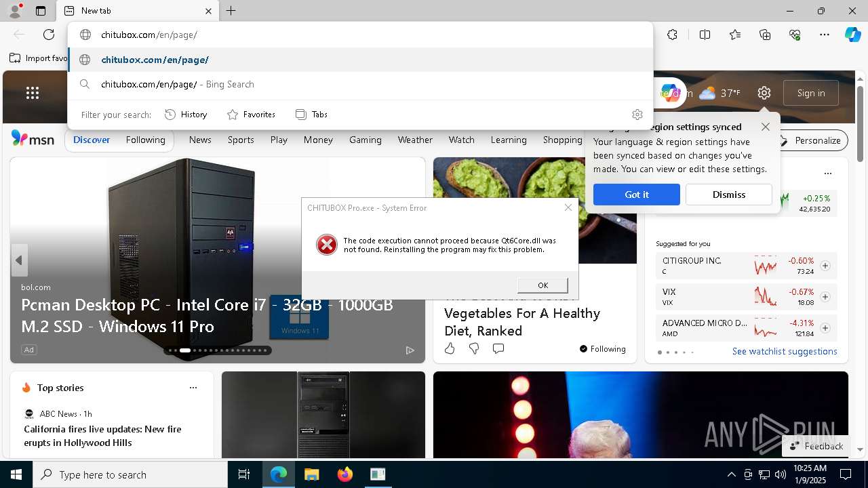
Task: Click in the address bar text field
Action: [x=361, y=35]
